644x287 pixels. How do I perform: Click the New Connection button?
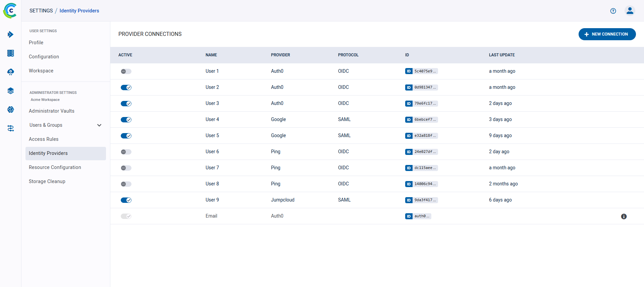[607, 34]
